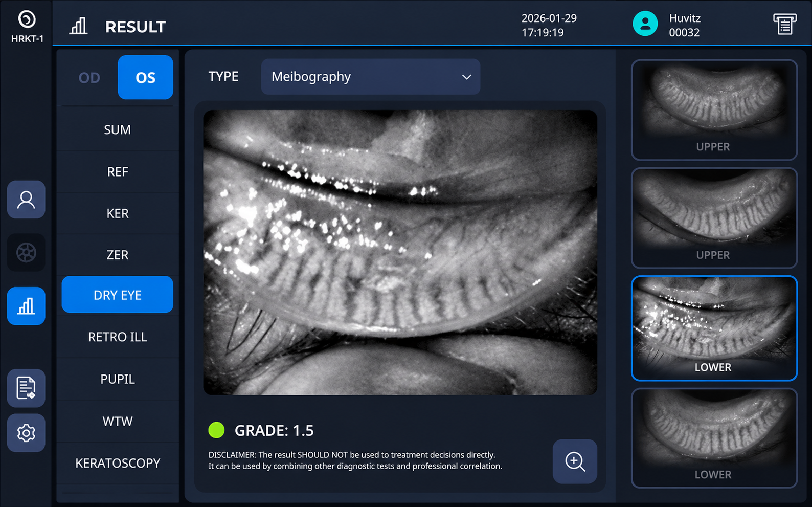Open the report export sidebar icon

pyautogui.click(x=26, y=388)
